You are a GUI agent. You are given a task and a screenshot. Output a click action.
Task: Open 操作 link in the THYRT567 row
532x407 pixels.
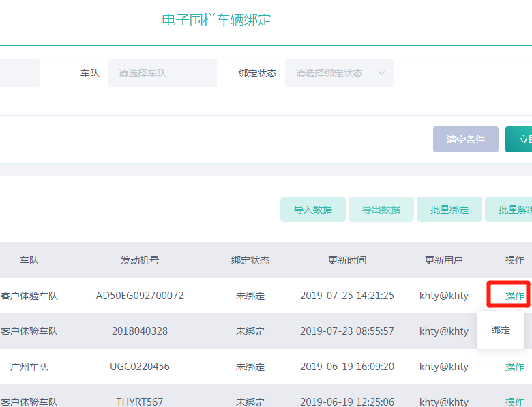click(514, 402)
